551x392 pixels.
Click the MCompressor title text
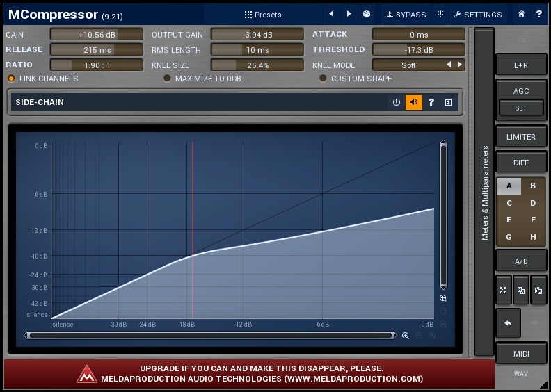[53, 15]
